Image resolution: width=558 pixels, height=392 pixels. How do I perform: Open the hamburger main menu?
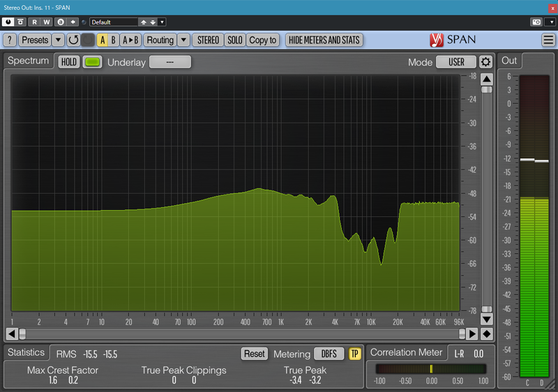point(548,40)
